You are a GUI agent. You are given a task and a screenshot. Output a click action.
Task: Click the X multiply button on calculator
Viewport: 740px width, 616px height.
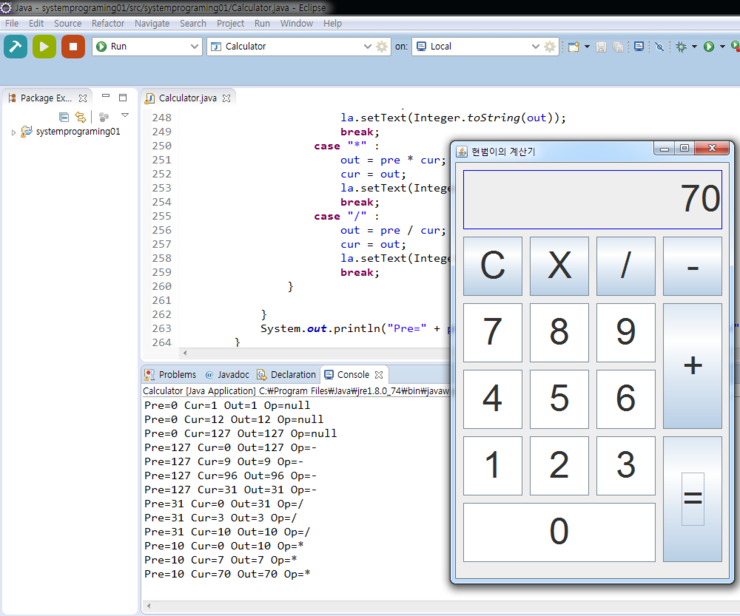tap(559, 266)
